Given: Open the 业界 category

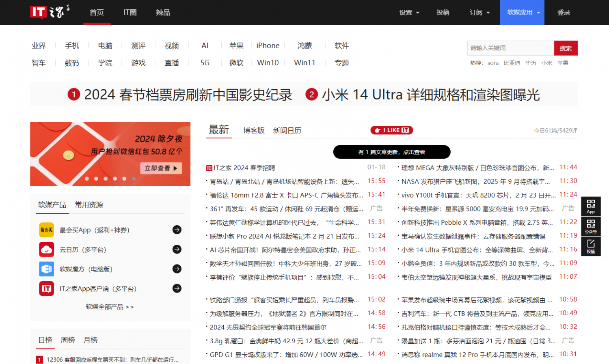Looking at the screenshot, I should pos(39,45).
